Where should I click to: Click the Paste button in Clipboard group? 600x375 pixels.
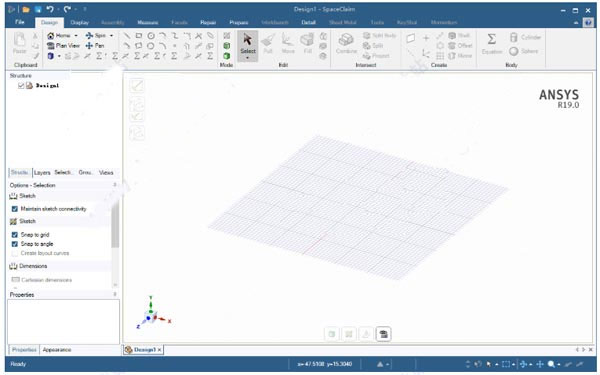tap(19, 43)
